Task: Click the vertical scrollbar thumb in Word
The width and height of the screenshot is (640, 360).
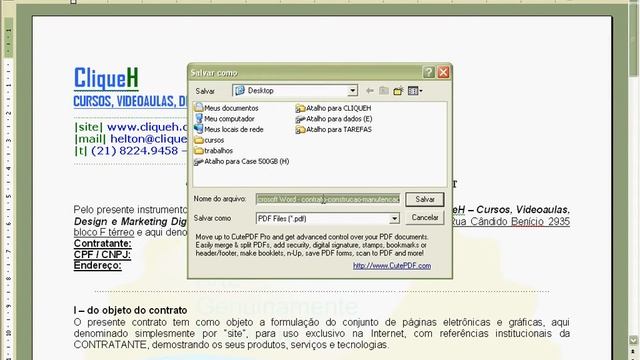Action: point(633,39)
